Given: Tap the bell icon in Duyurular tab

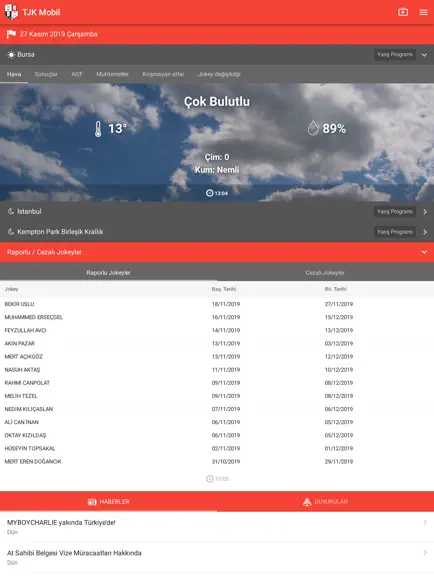Looking at the screenshot, I should tap(307, 502).
